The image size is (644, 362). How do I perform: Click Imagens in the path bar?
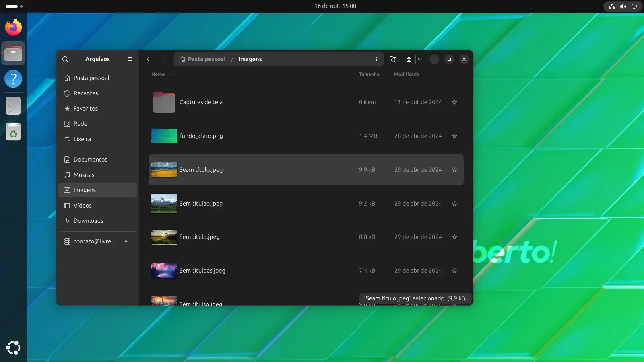(x=250, y=59)
